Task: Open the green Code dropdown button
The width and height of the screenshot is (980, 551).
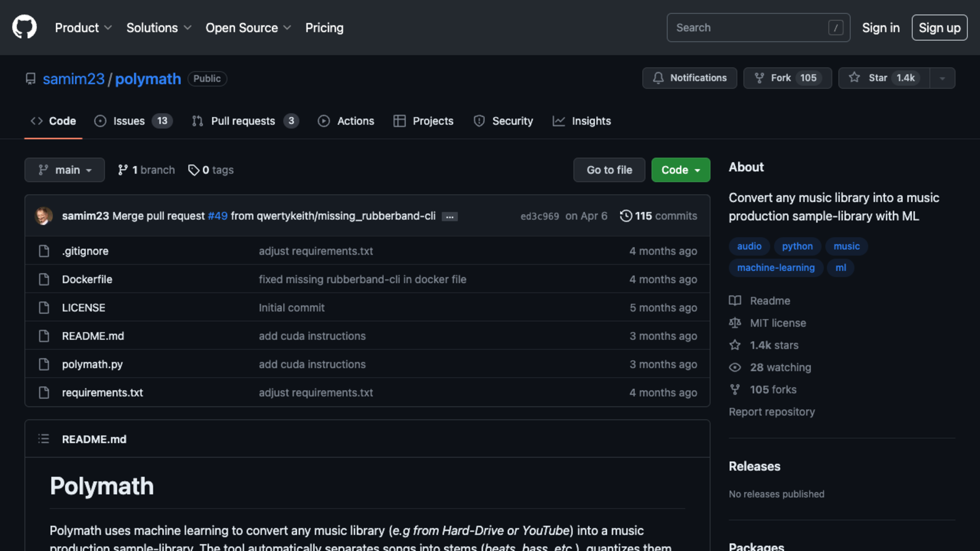Action: (681, 170)
